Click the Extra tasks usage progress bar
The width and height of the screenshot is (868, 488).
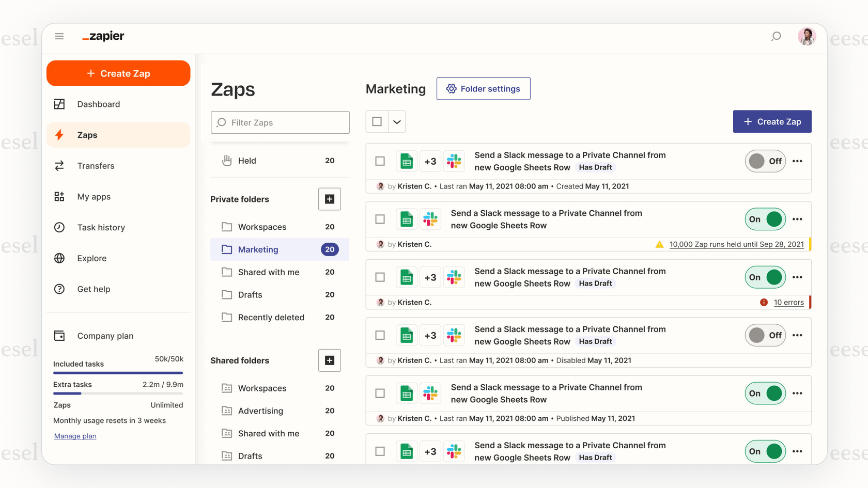click(x=118, y=393)
